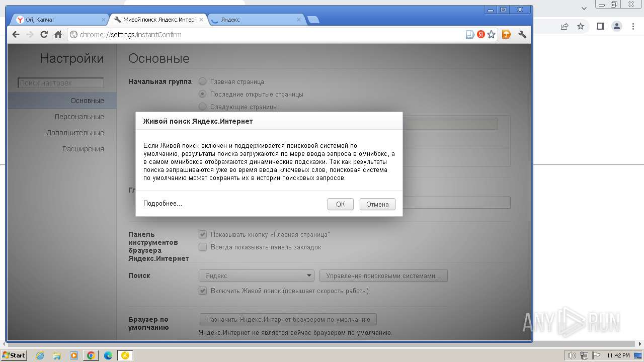Open the wrench settings menu

[522, 35]
